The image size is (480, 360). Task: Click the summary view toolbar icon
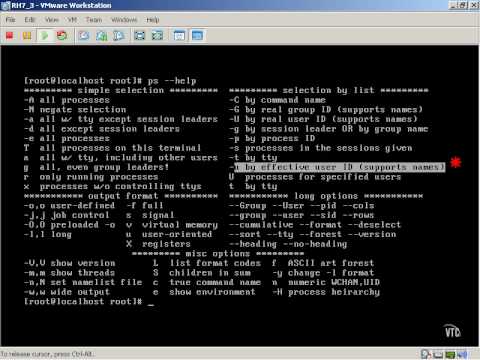(179, 35)
